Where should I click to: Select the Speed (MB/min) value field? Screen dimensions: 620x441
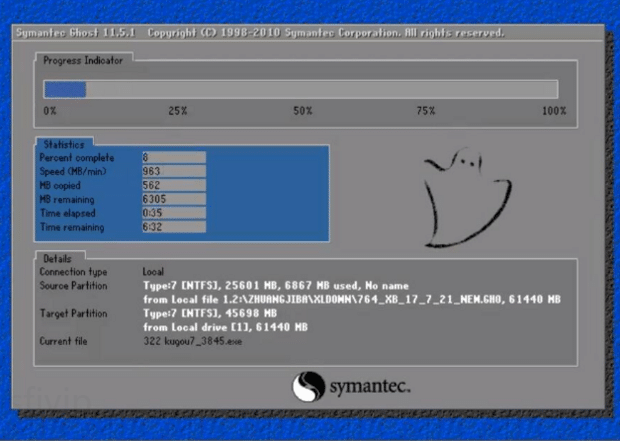click(x=174, y=172)
